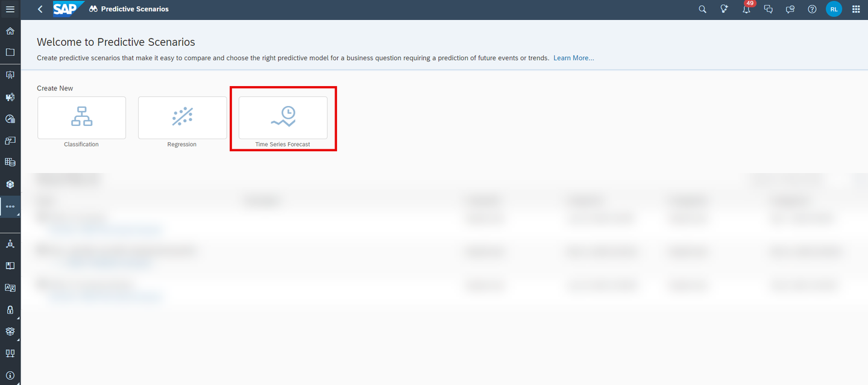Click the lightbulb assistant icon in header
This screenshot has width=868, height=385.
(x=724, y=9)
